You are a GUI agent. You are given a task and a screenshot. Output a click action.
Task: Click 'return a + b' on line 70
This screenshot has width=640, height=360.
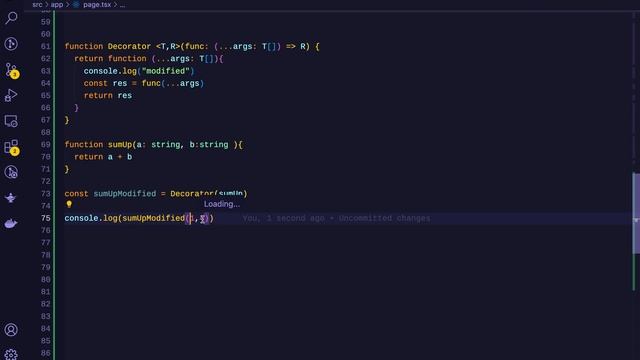(x=103, y=157)
